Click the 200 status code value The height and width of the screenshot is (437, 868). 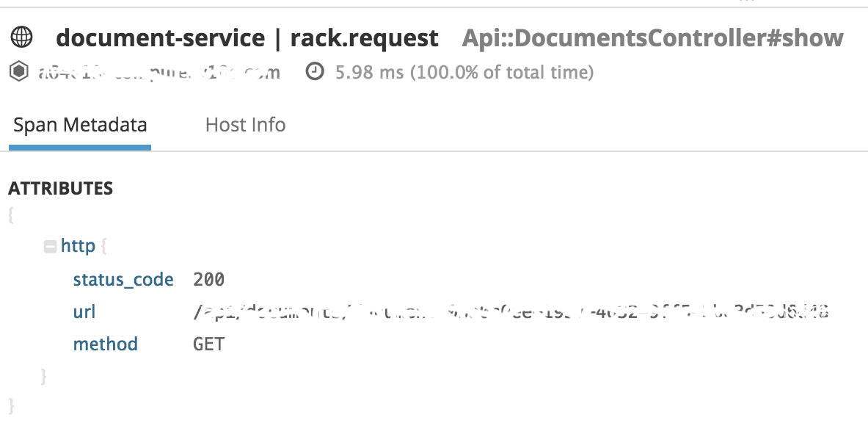click(x=209, y=279)
